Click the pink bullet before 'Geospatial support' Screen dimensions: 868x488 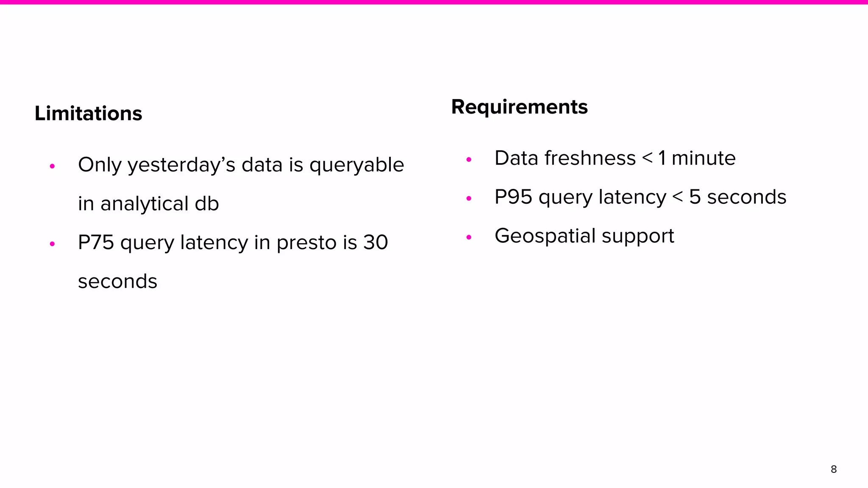[x=469, y=237]
